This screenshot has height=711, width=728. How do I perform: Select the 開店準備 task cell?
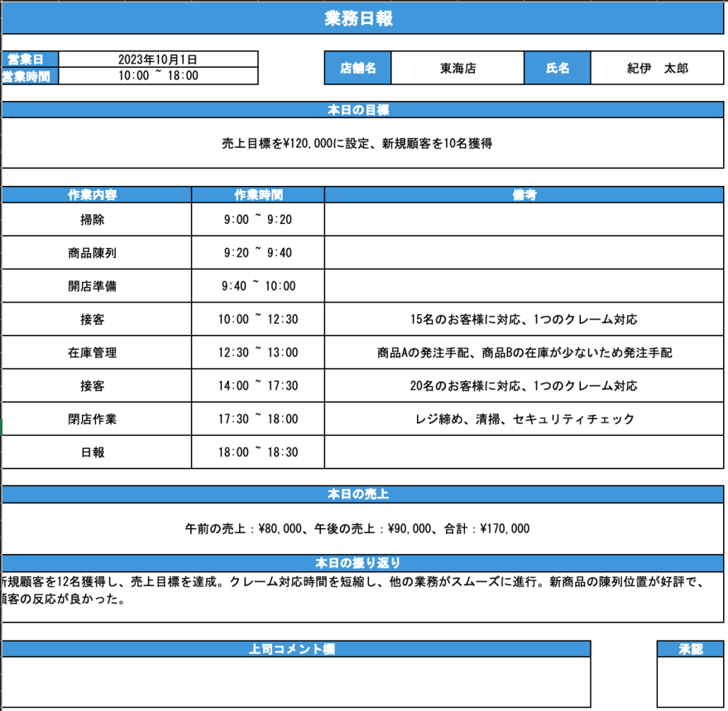pyautogui.click(x=97, y=286)
